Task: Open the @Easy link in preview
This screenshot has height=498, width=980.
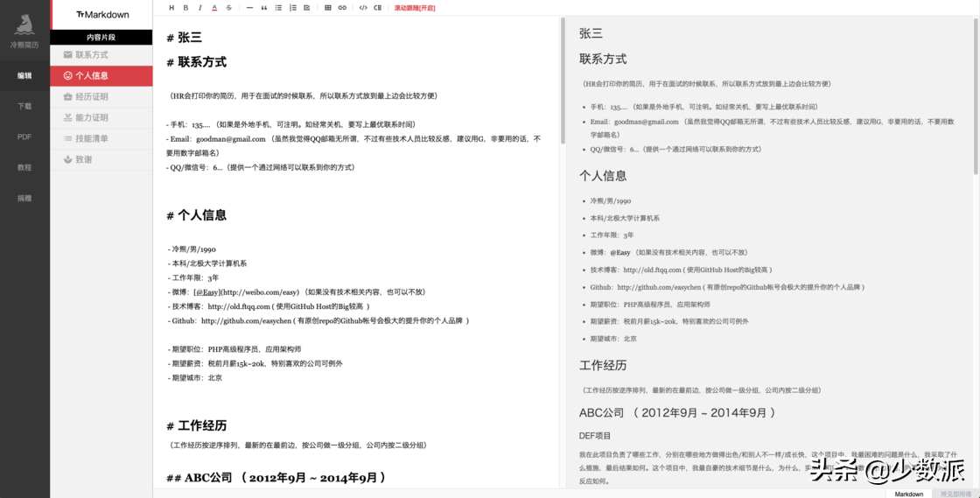Action: (620, 252)
